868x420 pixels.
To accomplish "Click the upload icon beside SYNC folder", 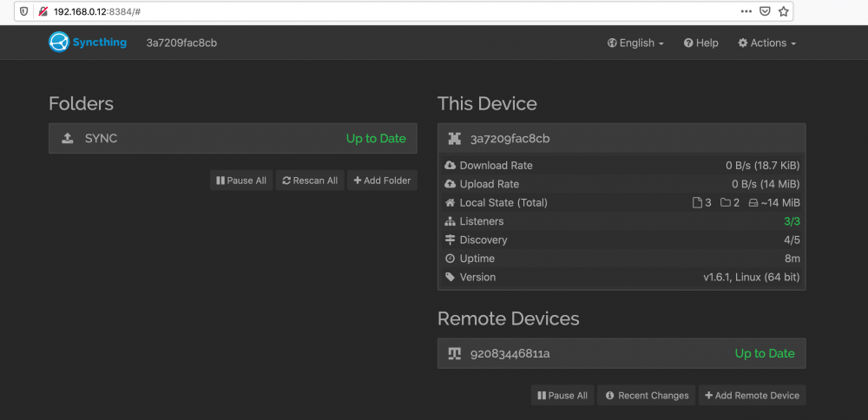I will tap(68, 138).
